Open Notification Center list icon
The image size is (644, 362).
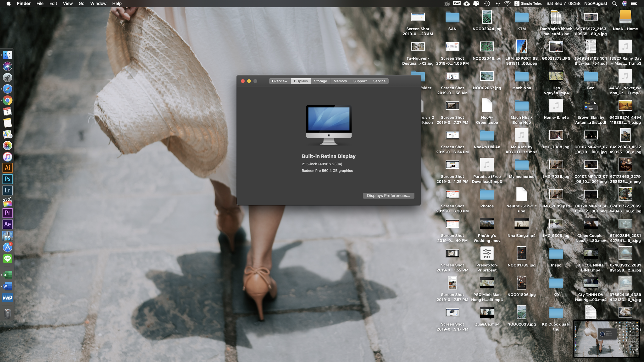coord(634,3)
